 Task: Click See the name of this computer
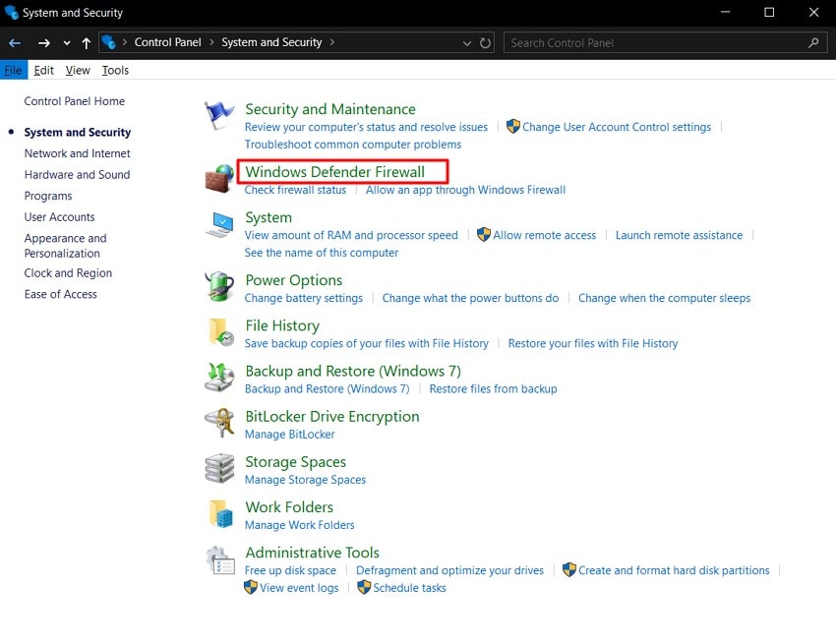(x=322, y=253)
